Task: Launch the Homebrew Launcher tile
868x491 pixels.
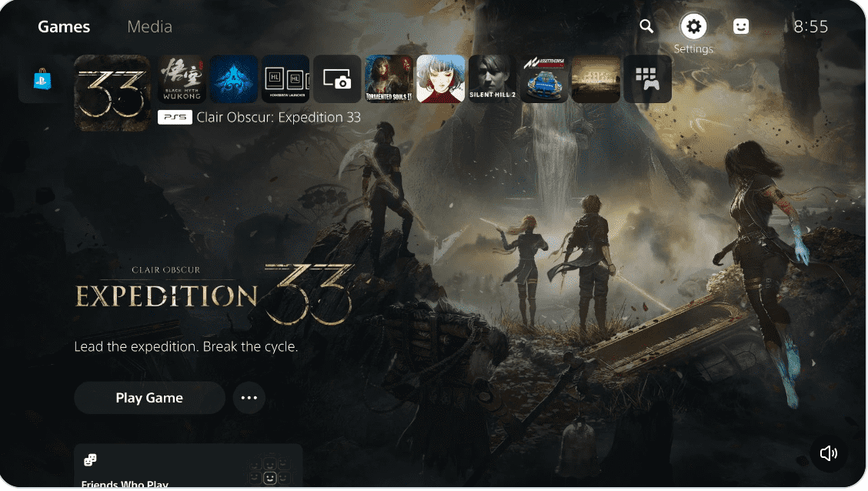Action: pos(285,78)
